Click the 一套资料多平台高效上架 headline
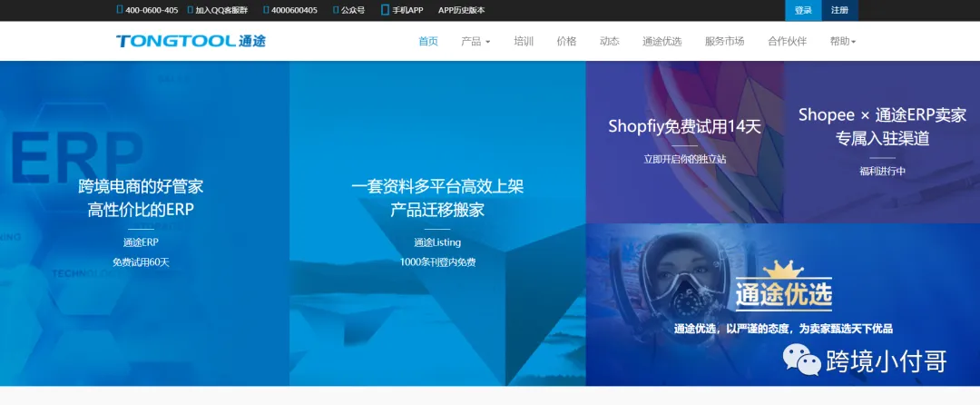 click(x=437, y=186)
